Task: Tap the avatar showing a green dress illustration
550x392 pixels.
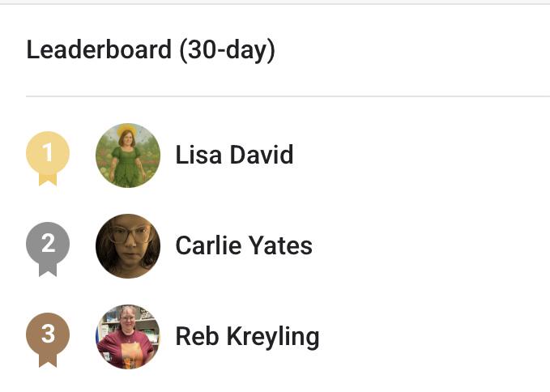Action: coord(128,155)
